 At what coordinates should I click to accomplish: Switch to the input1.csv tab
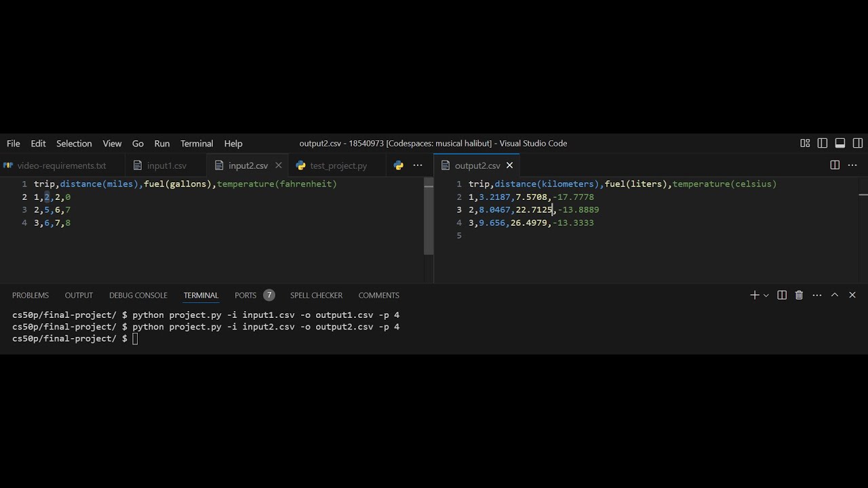tap(166, 165)
